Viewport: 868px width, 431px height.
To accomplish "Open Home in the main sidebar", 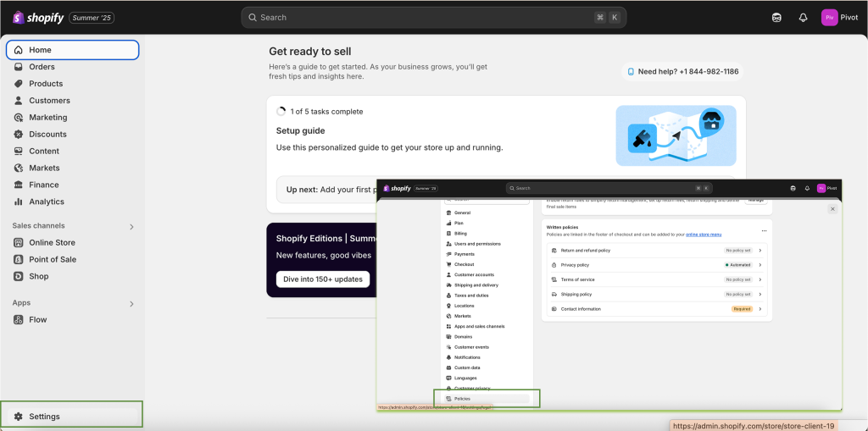I will pyautogui.click(x=72, y=50).
